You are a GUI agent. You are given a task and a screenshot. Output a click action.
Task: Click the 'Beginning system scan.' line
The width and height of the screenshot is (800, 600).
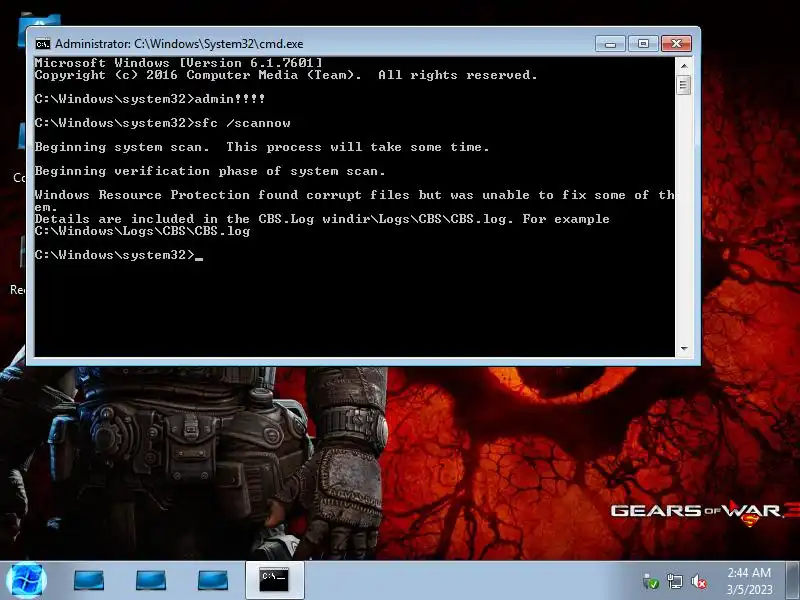pyautogui.click(x=262, y=147)
